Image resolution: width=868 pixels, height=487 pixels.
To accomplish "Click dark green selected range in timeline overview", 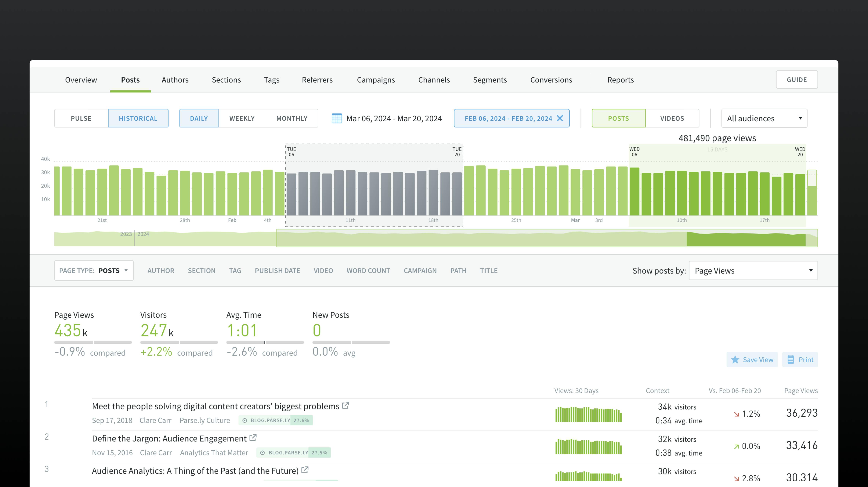I will click(746, 239).
